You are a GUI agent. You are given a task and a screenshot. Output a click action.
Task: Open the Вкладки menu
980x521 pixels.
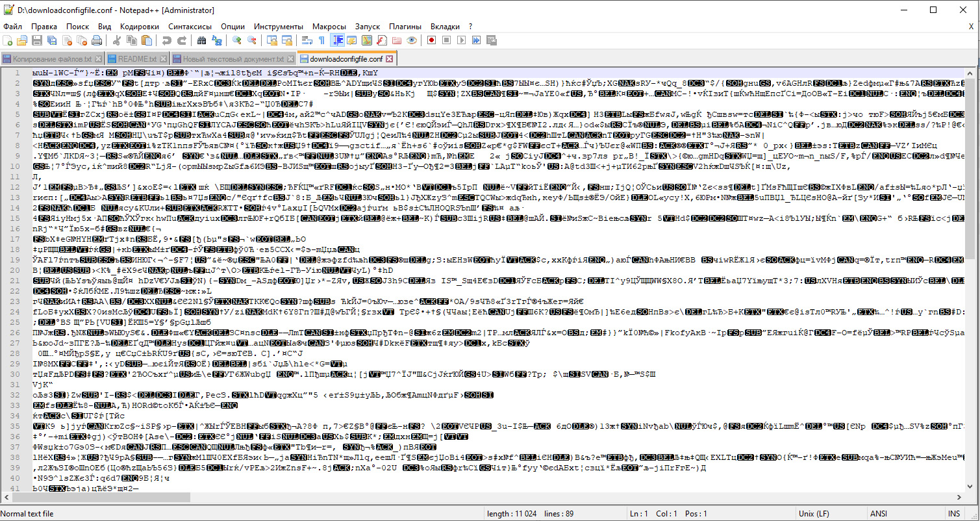pos(446,27)
